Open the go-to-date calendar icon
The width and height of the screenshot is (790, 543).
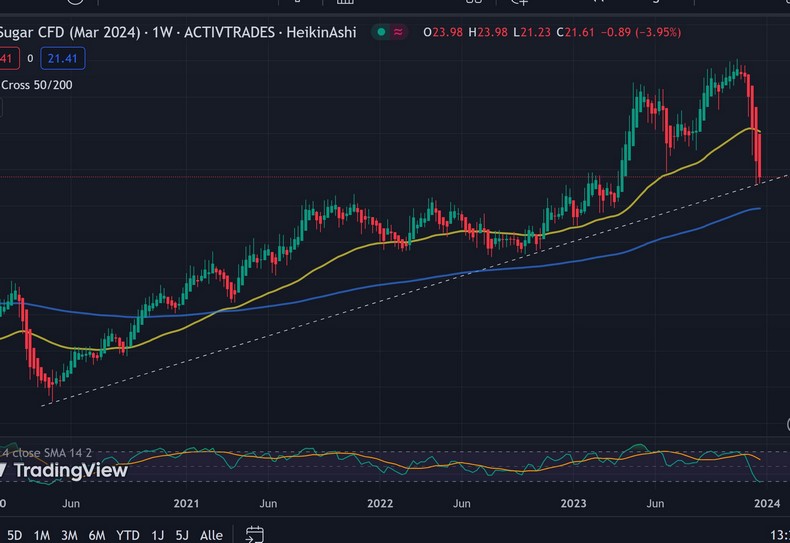pyautogui.click(x=254, y=534)
